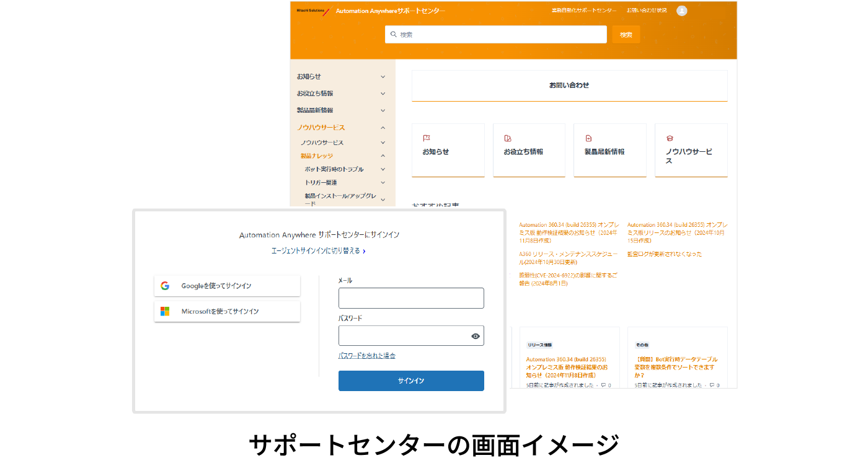The image size is (868, 476).
Task: Open オンプレミス版リリースのお知らせ (10月15日) link
Action: [678, 232]
